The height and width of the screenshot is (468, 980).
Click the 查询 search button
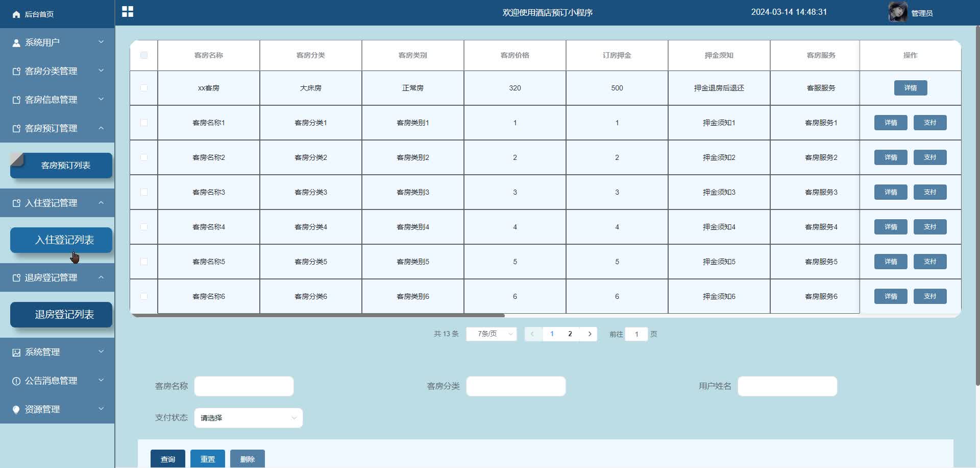(168, 459)
